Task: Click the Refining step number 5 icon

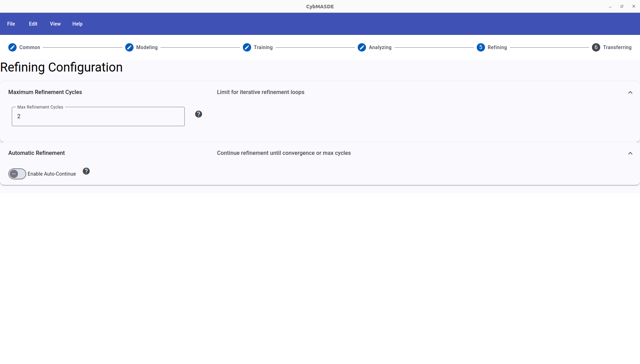Action: pos(481,47)
